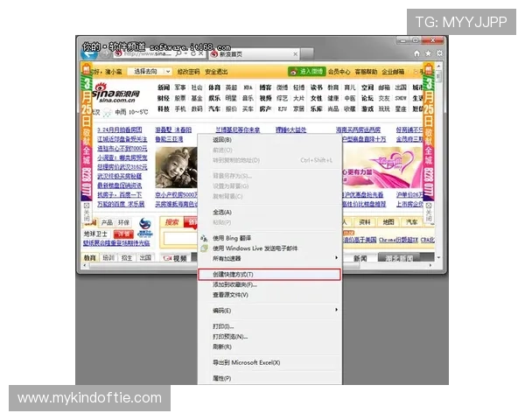Switch to the 产品 tab on the page
The height and width of the screenshot is (420, 525).
pos(107,222)
